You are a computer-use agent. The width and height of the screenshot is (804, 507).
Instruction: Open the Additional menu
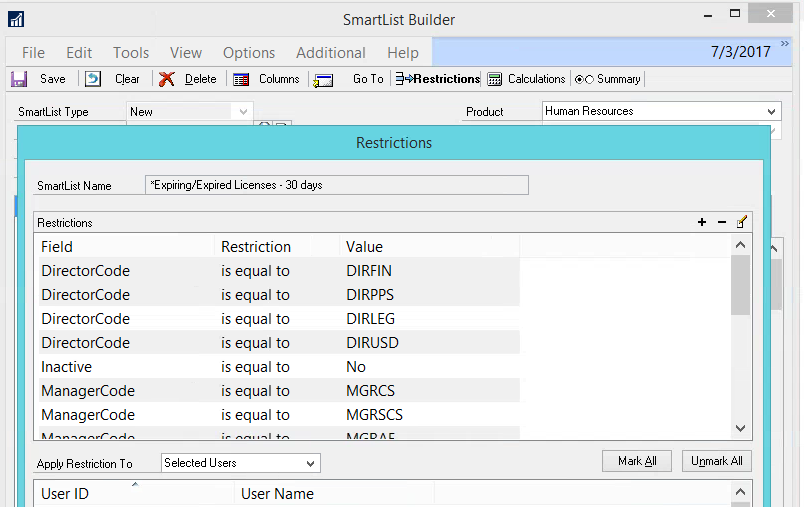[331, 52]
